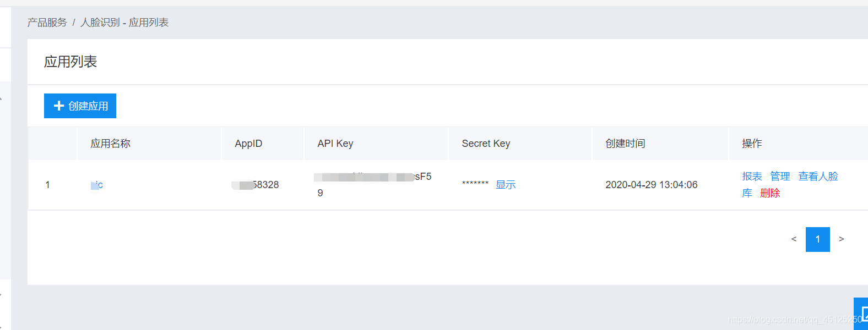Viewport: 868px width, 330px height.
Task: Delete the application with 删除
Action: 770,193
